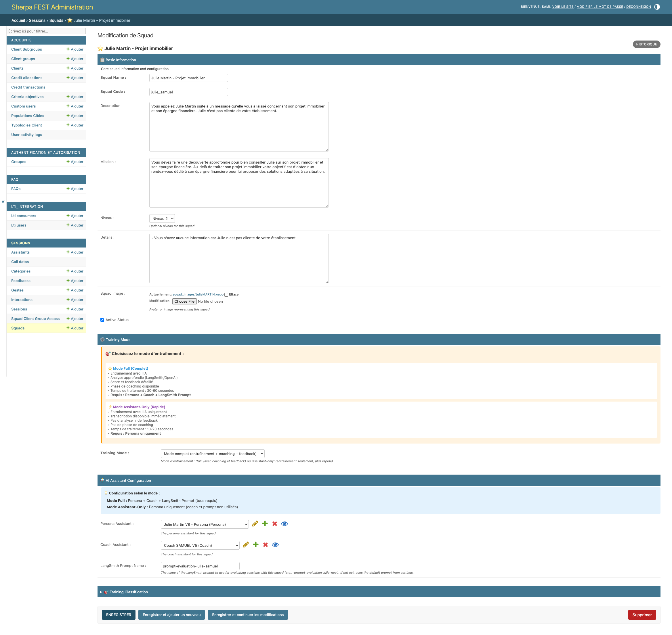Delete the Coach Assistant with red X icon
This screenshot has width=672, height=635.
(266, 545)
